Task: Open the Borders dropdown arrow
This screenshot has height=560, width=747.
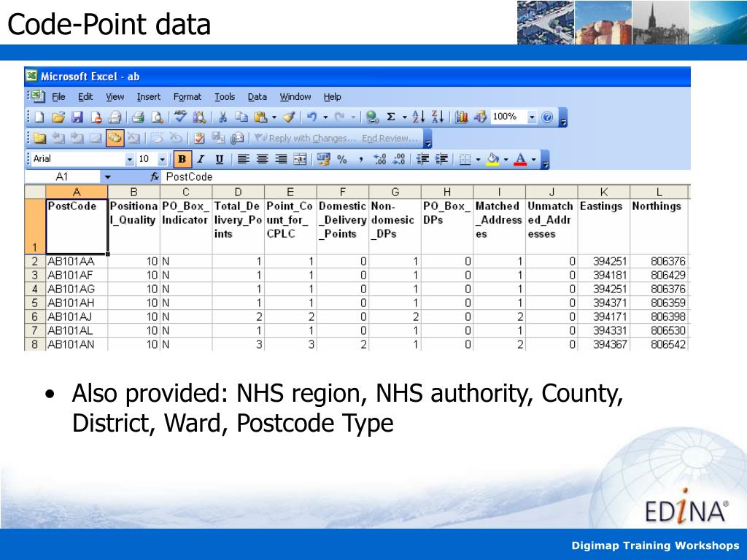Action: tap(478, 160)
